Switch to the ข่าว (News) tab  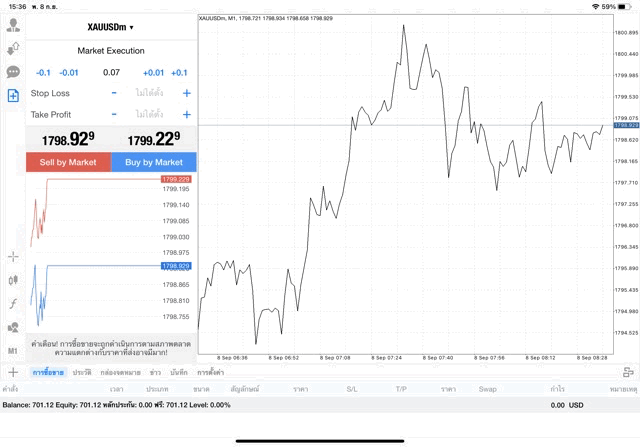(154, 372)
